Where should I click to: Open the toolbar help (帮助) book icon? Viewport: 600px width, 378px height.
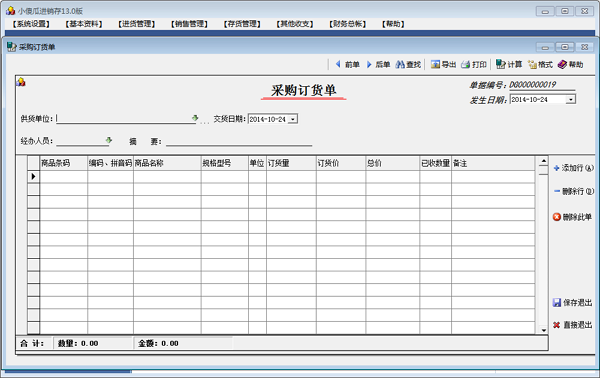coord(571,64)
